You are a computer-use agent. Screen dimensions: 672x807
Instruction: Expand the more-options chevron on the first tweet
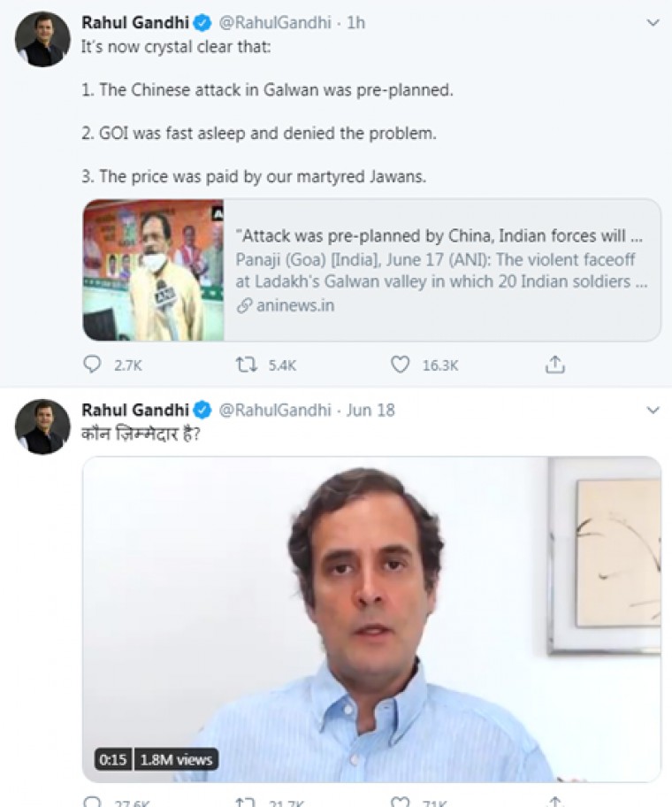[x=653, y=23]
